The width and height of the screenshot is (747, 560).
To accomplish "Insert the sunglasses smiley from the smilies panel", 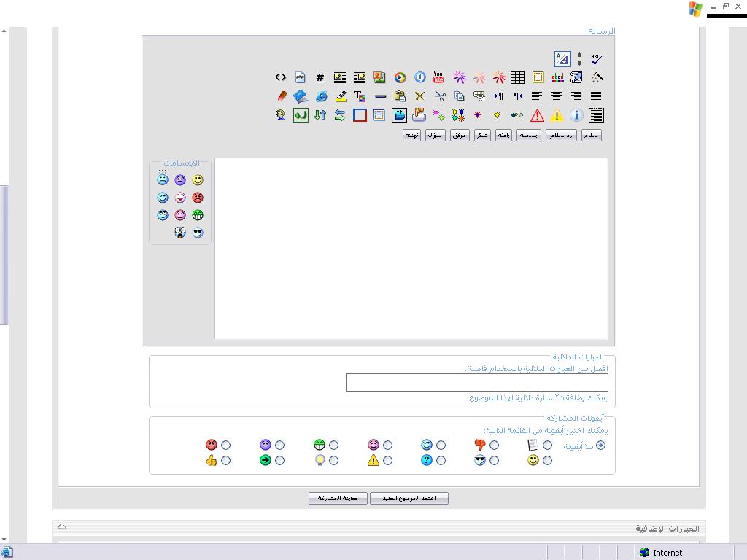I will pos(198,233).
